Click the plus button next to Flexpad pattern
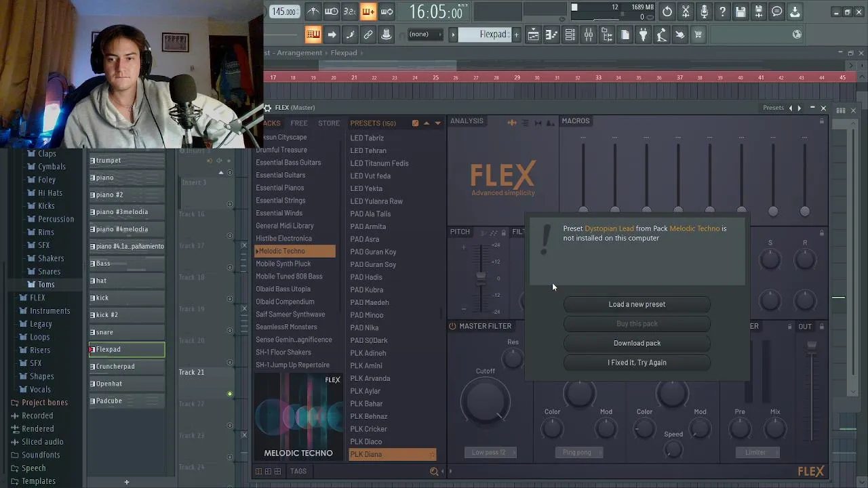This screenshot has width=868, height=488. point(516,35)
